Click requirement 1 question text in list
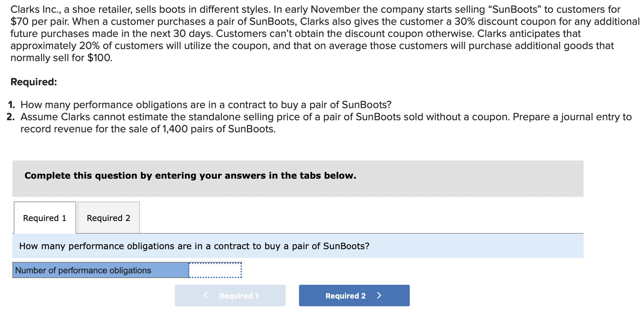Screen dimensions: 644x316 coord(206,105)
